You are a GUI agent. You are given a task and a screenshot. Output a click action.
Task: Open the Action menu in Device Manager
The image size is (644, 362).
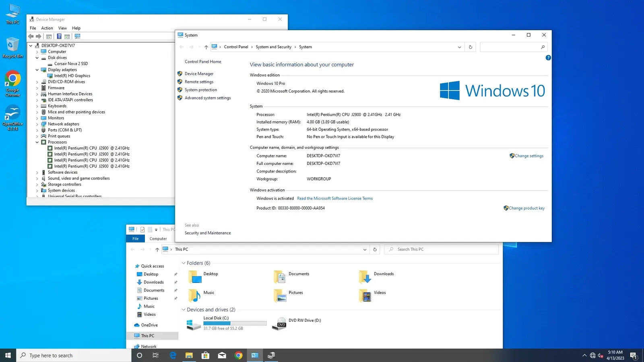(47, 28)
